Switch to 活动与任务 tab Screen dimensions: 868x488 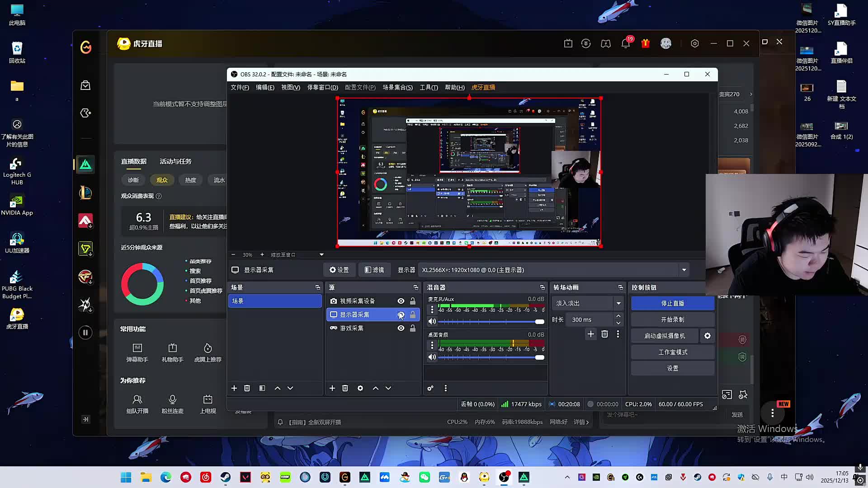tap(175, 161)
